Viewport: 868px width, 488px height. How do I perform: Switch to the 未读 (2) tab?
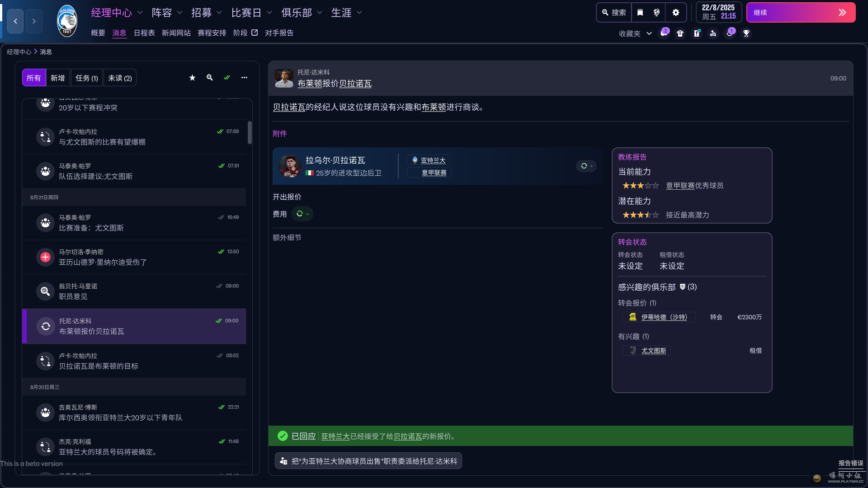tap(120, 78)
